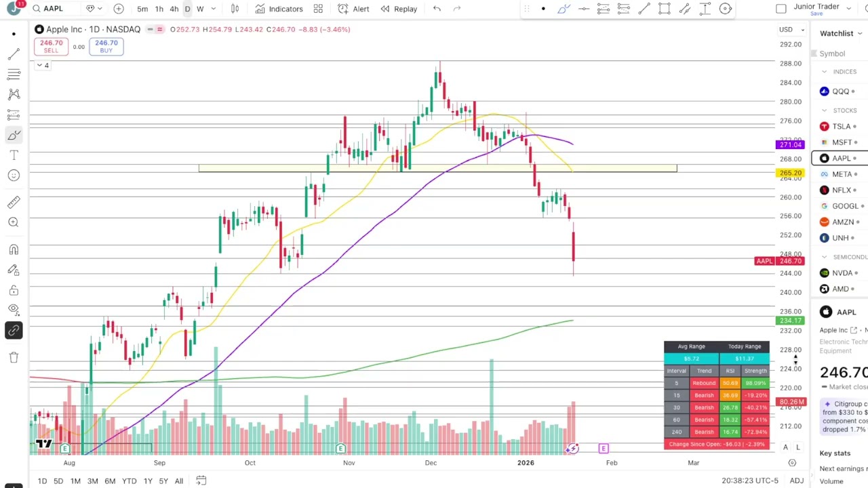Start bar Replay mode
This screenshot has width=868, height=488.
(x=399, y=9)
